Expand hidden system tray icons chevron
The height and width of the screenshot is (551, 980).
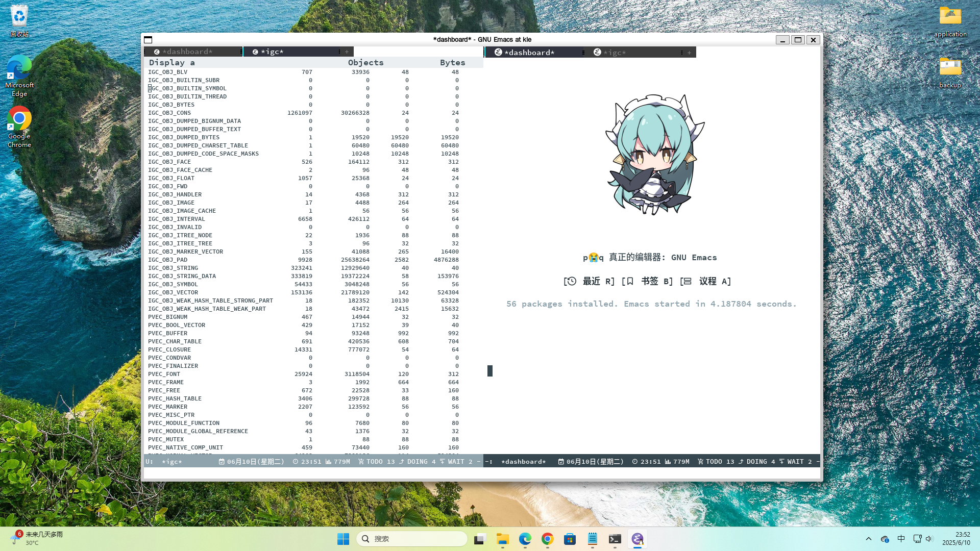pos(869,539)
